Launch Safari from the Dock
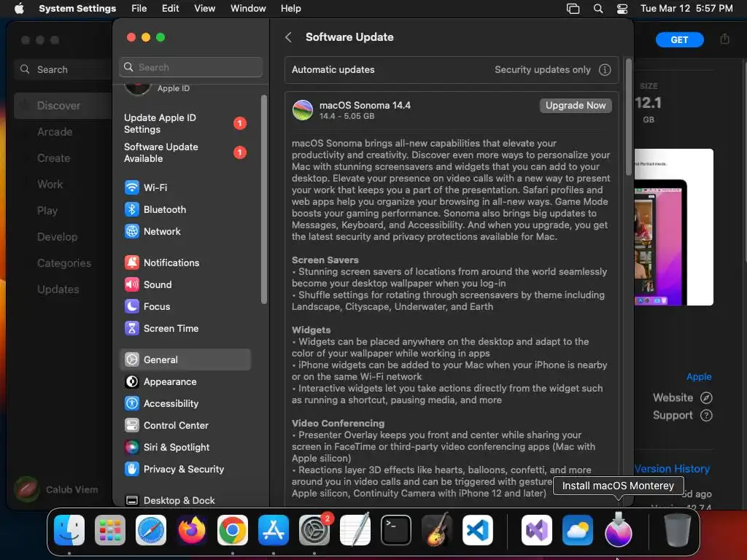The height and width of the screenshot is (560, 747). pos(151,530)
